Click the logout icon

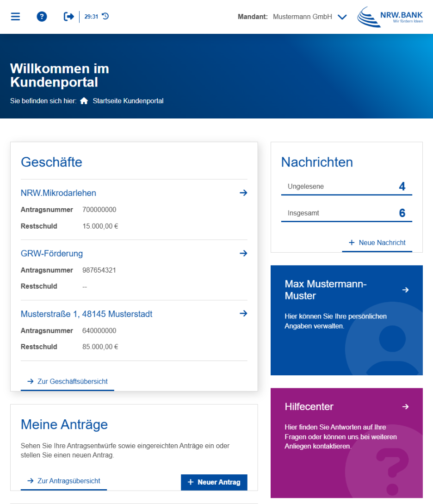(x=69, y=16)
